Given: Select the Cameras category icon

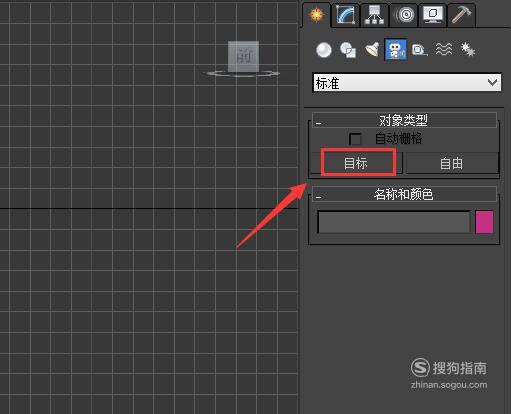Looking at the screenshot, I should (396, 50).
